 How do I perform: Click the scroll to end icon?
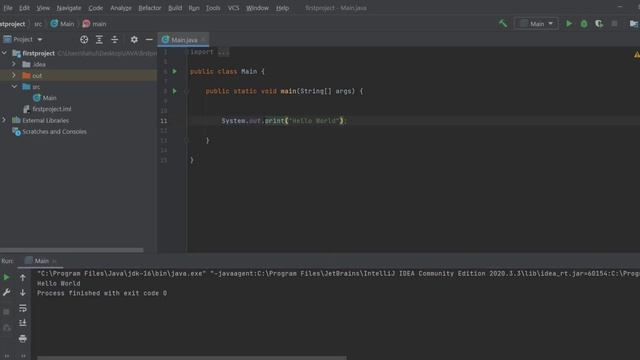coord(23,323)
